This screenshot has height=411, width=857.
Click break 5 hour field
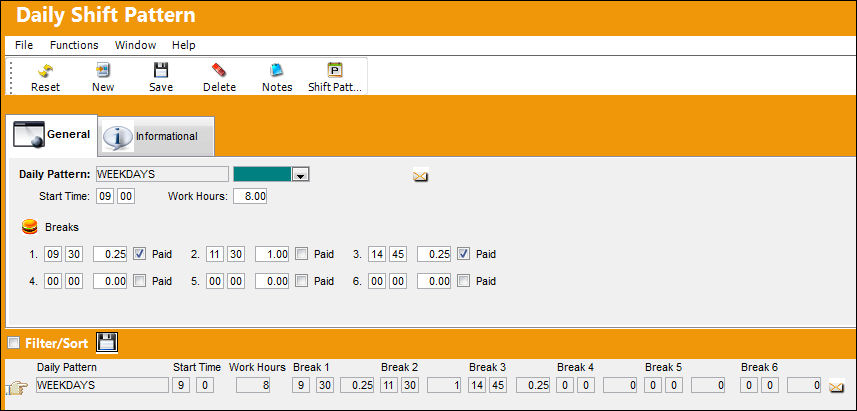(x=215, y=281)
